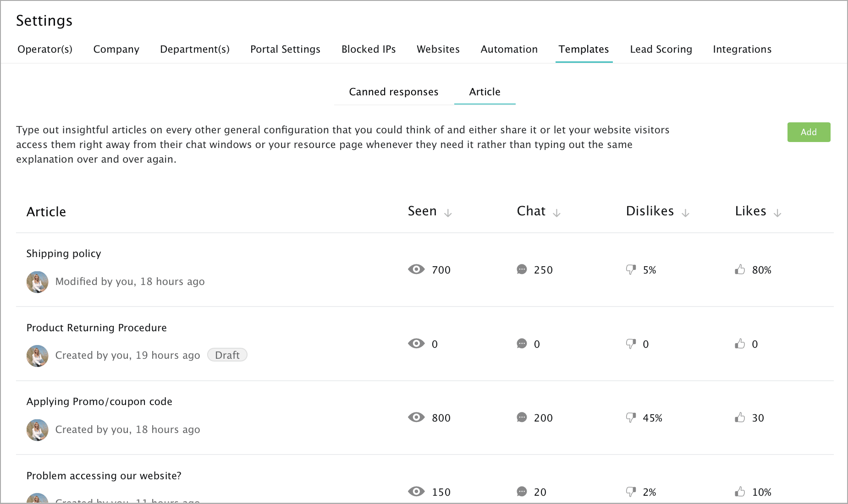848x504 pixels.
Task: Click the 150 seen count for Problem accessing website
Action: pos(441,492)
